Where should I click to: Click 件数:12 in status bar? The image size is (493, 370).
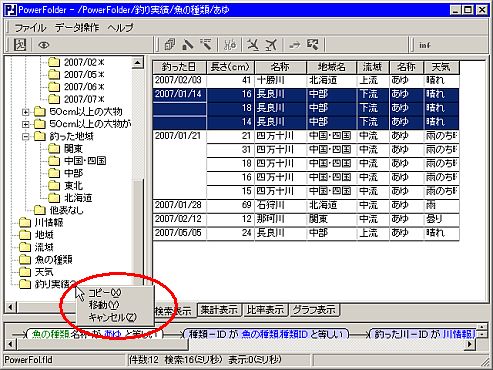[144, 360]
